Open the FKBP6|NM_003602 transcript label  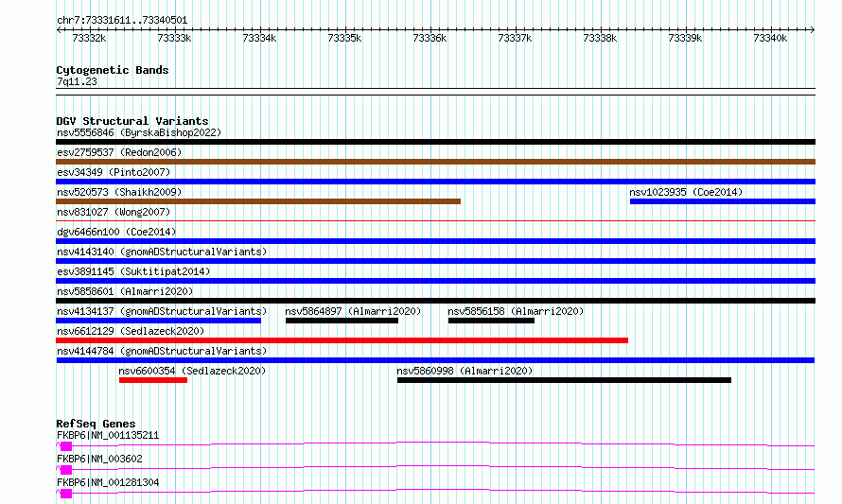(x=99, y=459)
